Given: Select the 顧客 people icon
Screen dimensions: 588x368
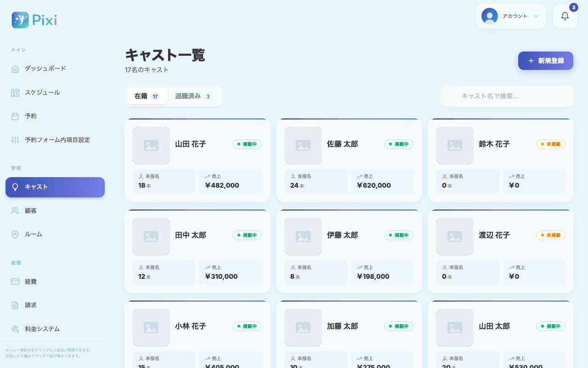Looking at the screenshot, I should pyautogui.click(x=15, y=211).
